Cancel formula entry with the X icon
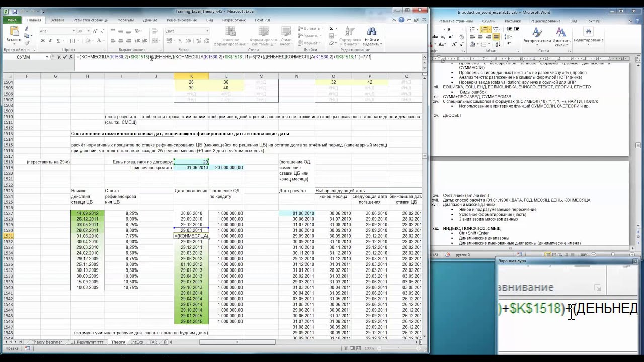644x362 pixels. pos(59,57)
